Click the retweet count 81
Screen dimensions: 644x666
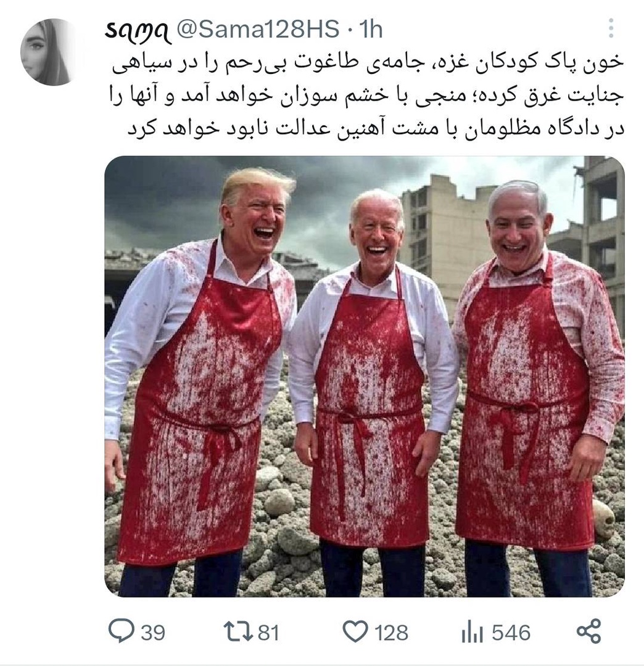(268, 633)
